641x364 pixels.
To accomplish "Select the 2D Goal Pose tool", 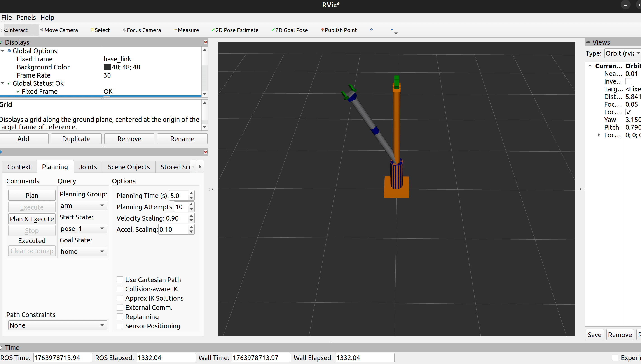I will 290,30.
